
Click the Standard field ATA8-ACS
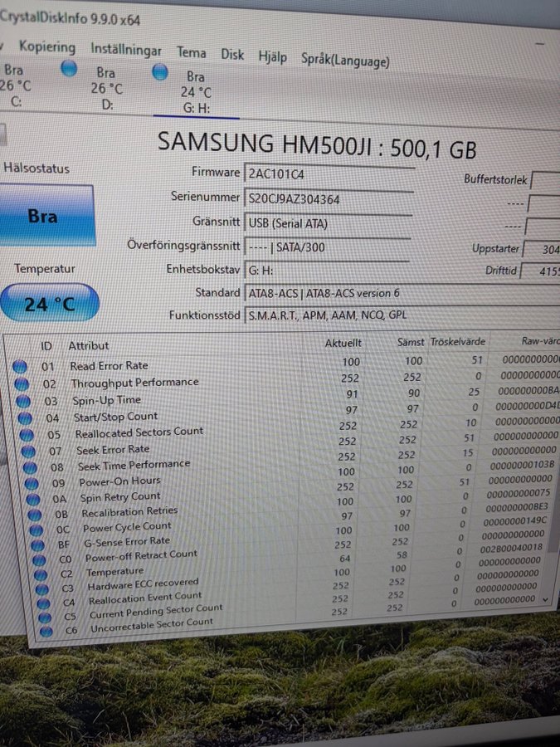point(402,292)
